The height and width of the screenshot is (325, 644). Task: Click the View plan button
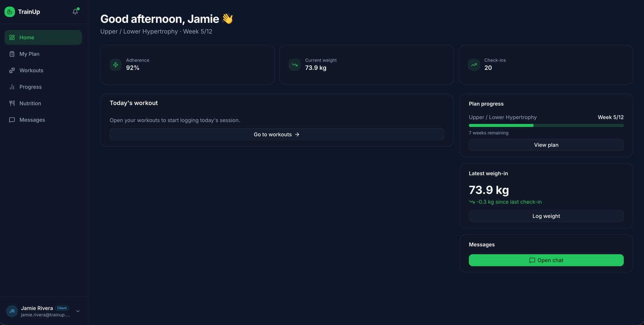pyautogui.click(x=546, y=145)
